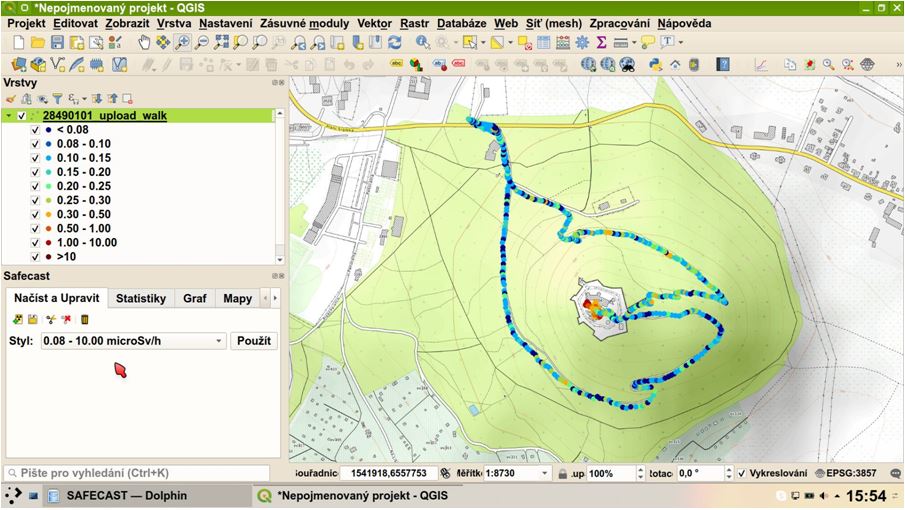The image size is (905, 510).
Task: Open the attribute table icon
Action: [544, 42]
